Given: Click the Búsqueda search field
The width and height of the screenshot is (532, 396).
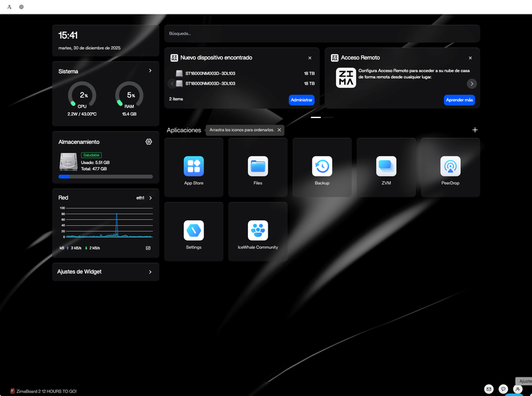Looking at the screenshot, I should click(322, 33).
